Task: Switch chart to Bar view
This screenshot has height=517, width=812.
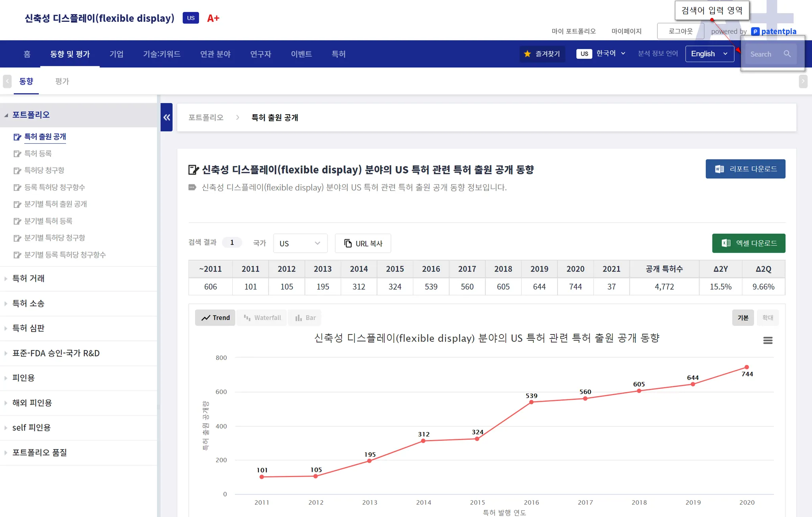Action: pyautogui.click(x=305, y=318)
